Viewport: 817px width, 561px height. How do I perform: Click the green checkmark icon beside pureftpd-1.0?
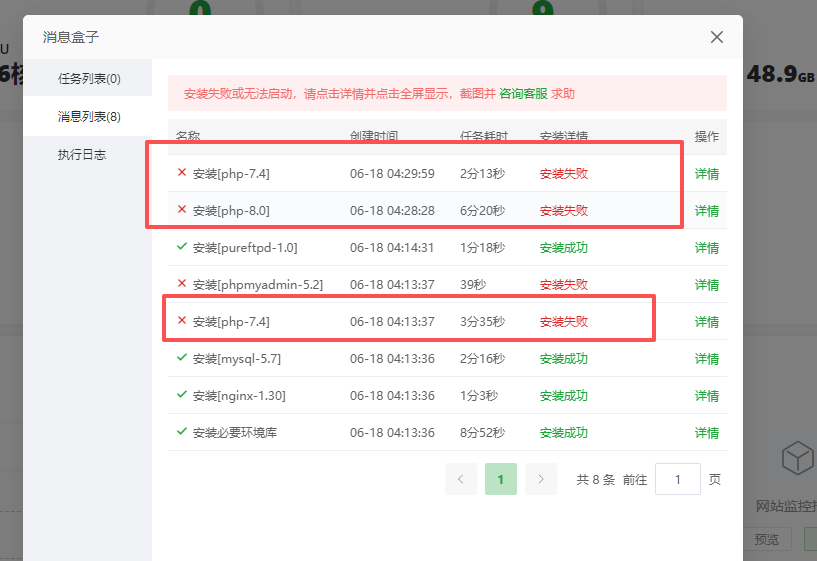[182, 246]
